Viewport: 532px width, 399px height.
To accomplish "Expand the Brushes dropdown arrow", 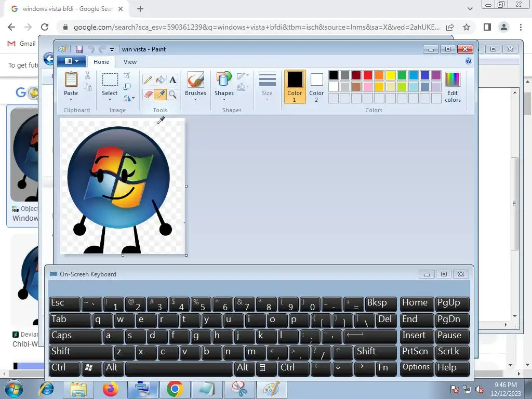I will pyautogui.click(x=195, y=100).
